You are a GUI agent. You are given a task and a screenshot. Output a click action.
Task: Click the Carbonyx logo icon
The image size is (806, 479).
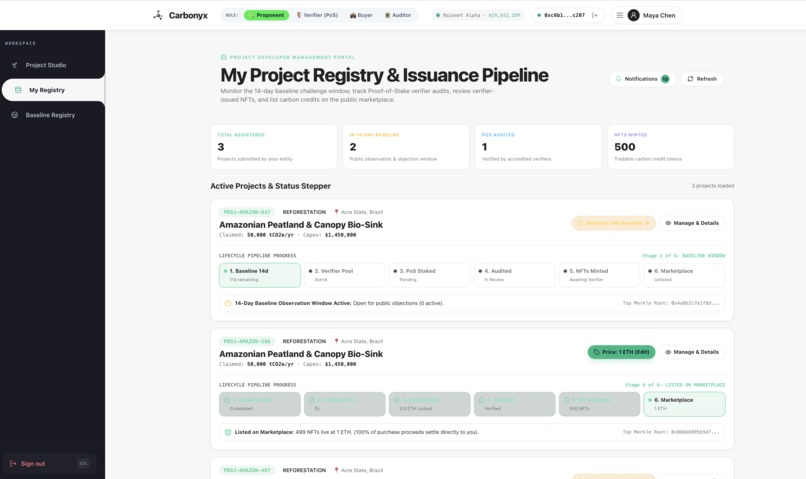(158, 15)
